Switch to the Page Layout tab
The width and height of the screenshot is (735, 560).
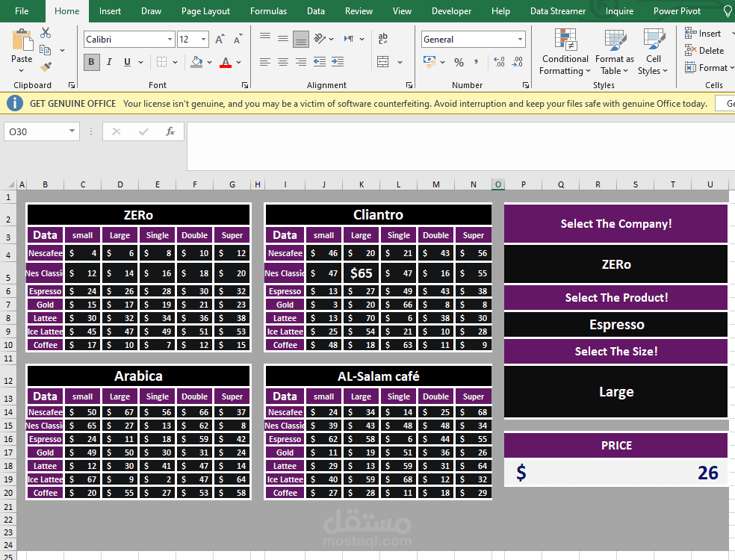coord(205,10)
